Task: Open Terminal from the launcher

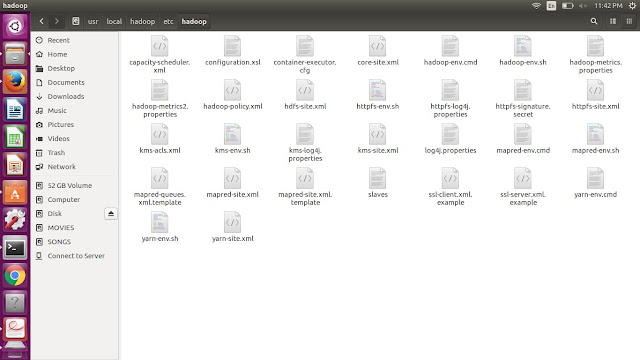Action: click(15, 248)
